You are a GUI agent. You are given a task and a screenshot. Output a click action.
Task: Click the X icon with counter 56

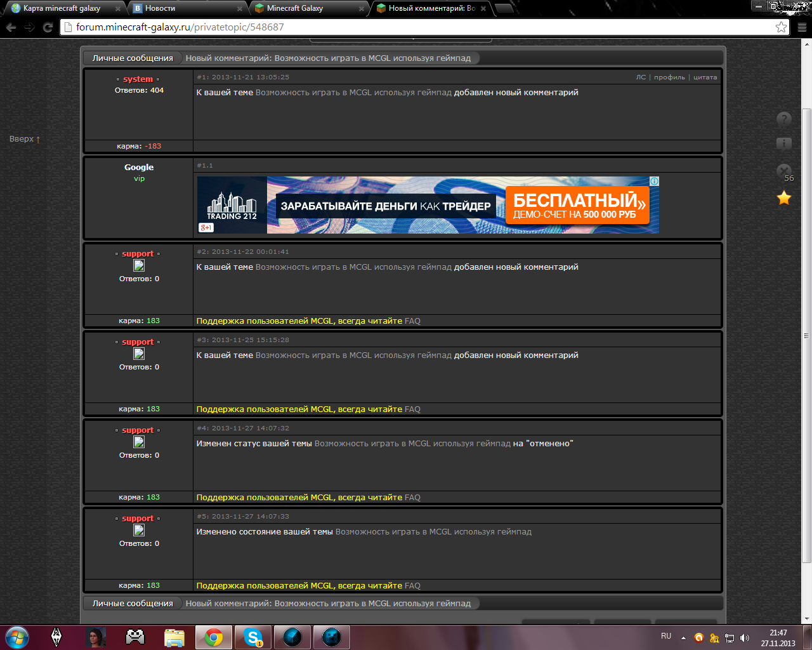click(x=784, y=170)
